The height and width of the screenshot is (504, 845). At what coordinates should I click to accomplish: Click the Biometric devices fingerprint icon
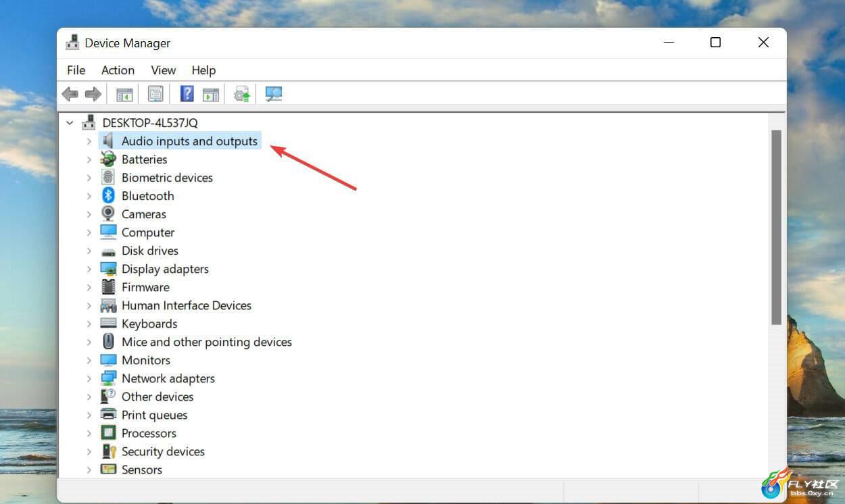(108, 177)
